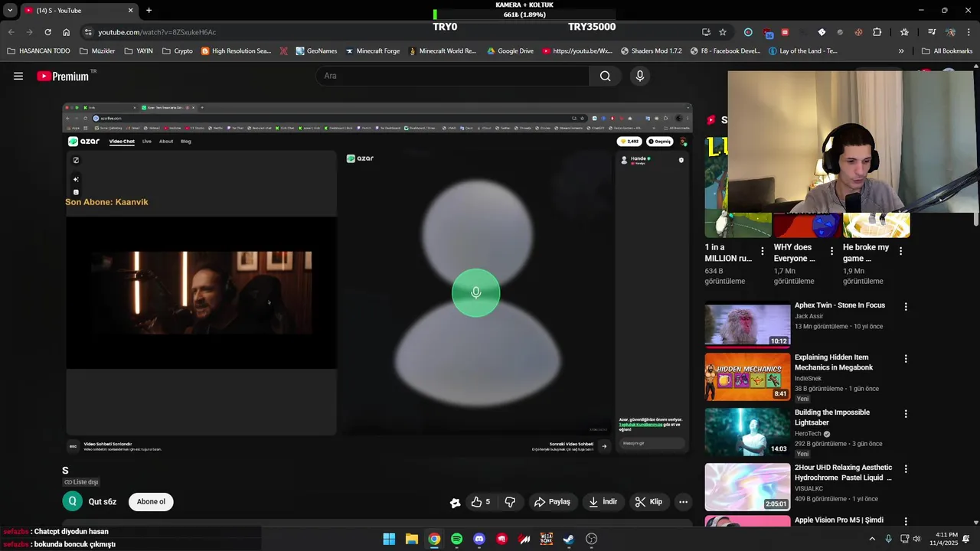Open Megabonk icon in taskbar
This screenshot has width=980, height=551.
click(547, 539)
